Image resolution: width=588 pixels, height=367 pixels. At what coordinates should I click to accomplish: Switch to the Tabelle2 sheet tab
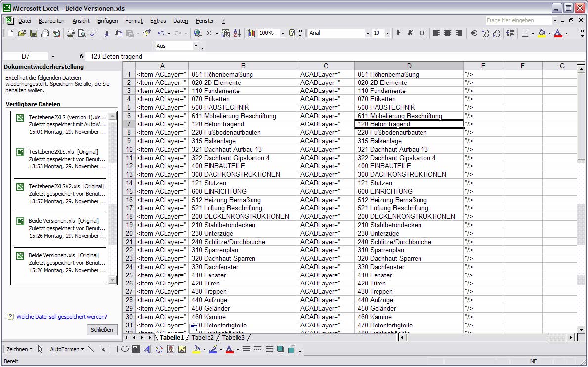click(x=203, y=338)
